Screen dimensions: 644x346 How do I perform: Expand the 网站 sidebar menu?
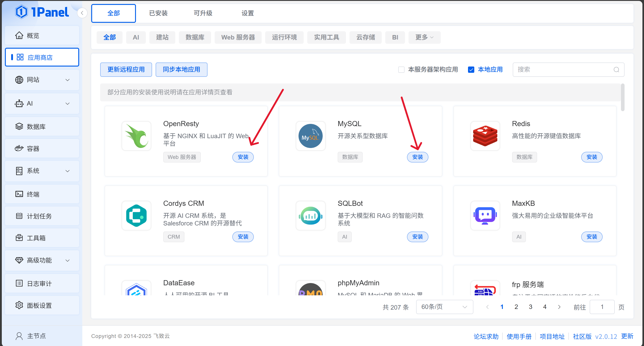click(42, 80)
